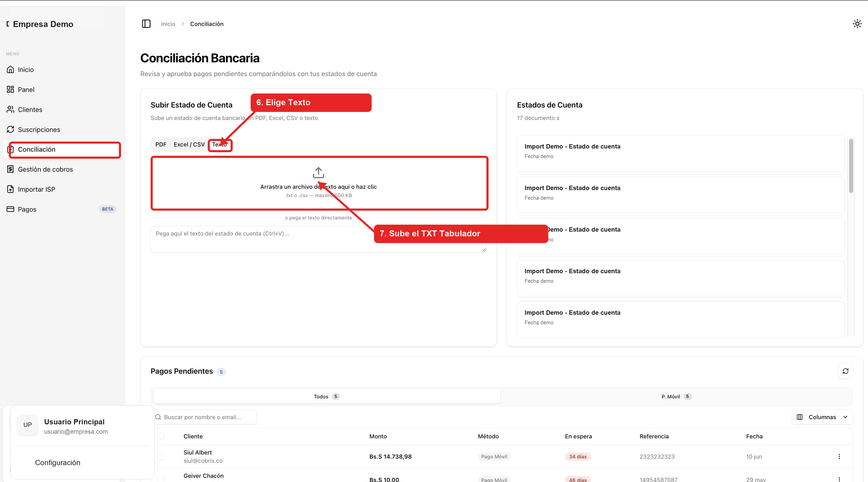Show the Todos payments tab

326,397
